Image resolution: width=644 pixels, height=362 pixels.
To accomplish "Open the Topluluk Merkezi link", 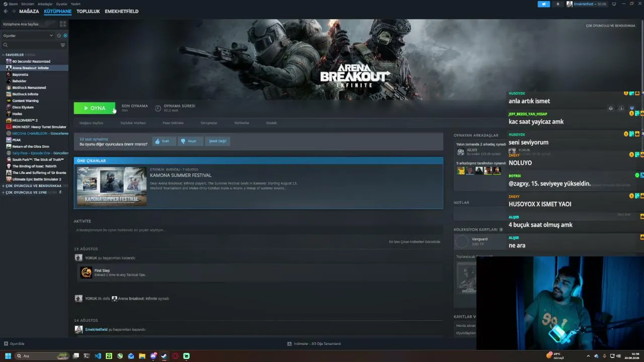I will click(133, 123).
